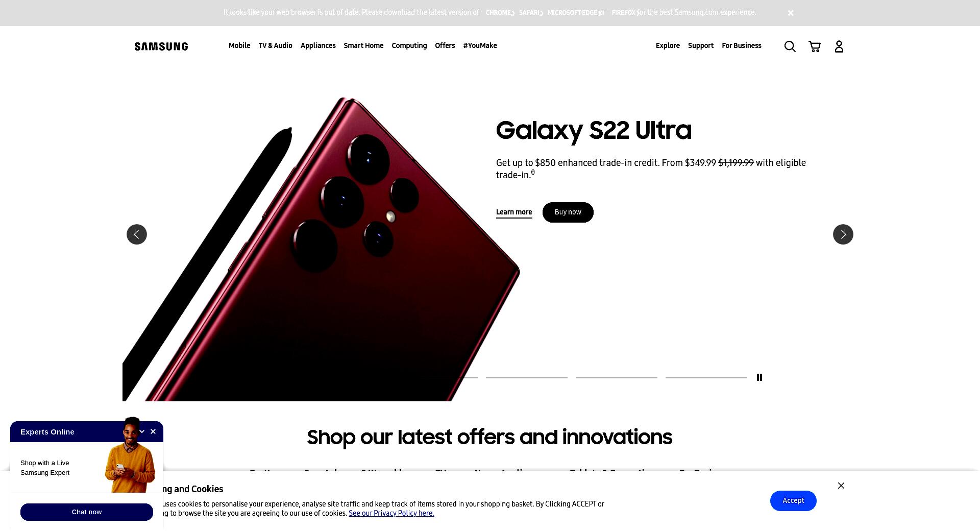Go to previous carousel slide arrow

click(137, 234)
